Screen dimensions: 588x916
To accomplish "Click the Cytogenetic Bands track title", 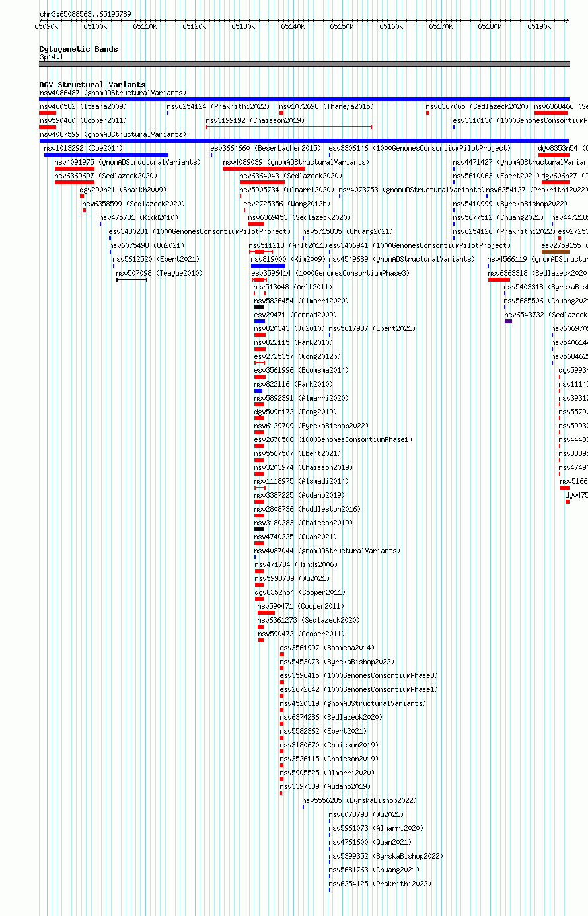I will tap(79, 49).
